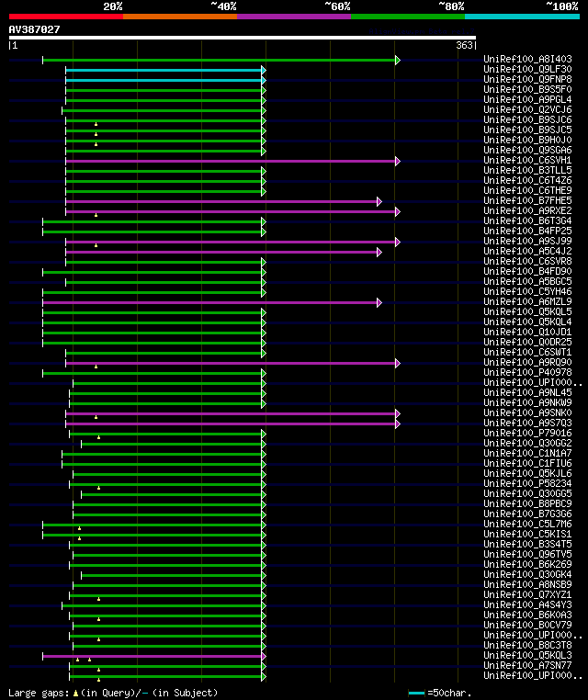Select the UniRef100_P40978 hit label

tap(527, 372)
